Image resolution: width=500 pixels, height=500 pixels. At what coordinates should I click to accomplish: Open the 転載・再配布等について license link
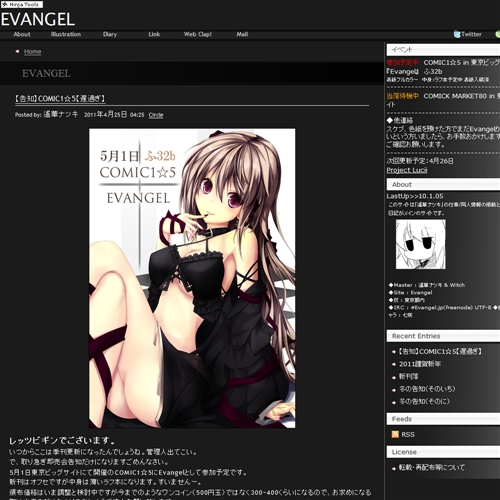coord(432,467)
